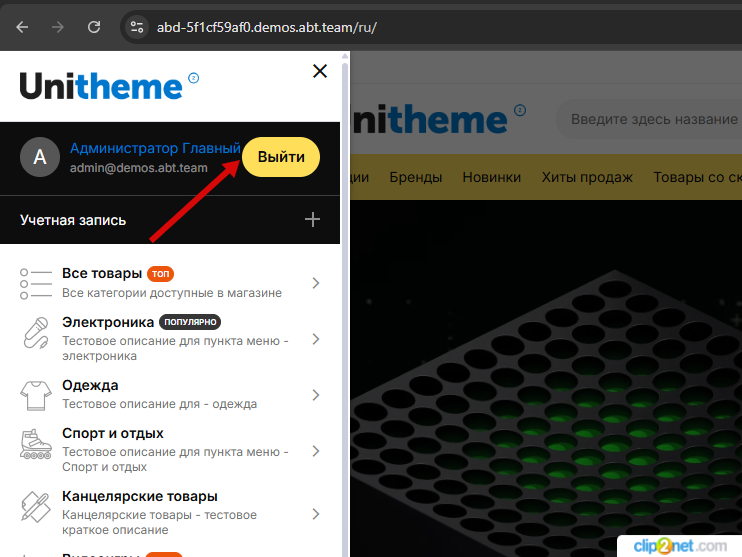The width and height of the screenshot is (742, 557).
Task: Open the Бренды tab in page navigation
Action: click(x=415, y=177)
